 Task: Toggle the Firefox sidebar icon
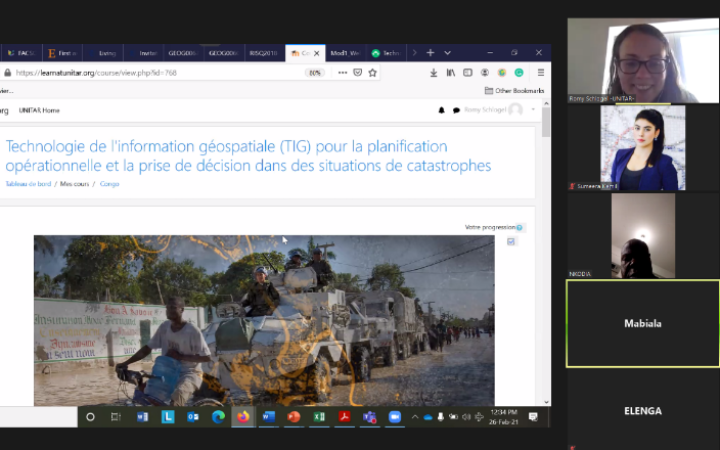pyautogui.click(x=467, y=73)
